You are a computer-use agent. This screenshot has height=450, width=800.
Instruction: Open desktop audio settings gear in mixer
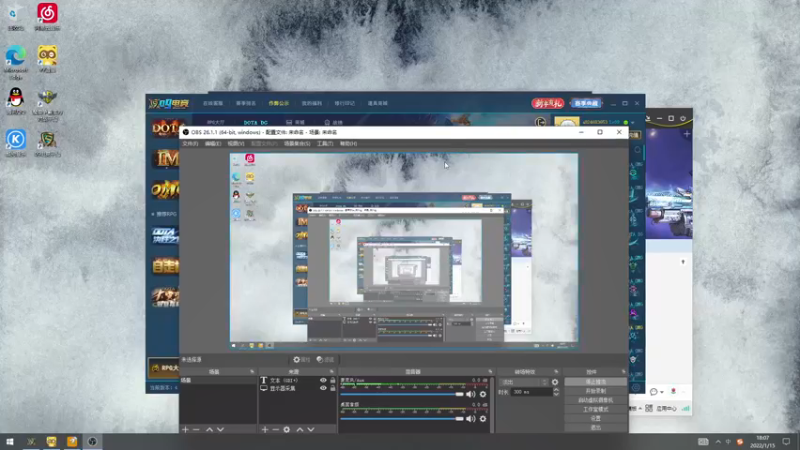pos(483,419)
